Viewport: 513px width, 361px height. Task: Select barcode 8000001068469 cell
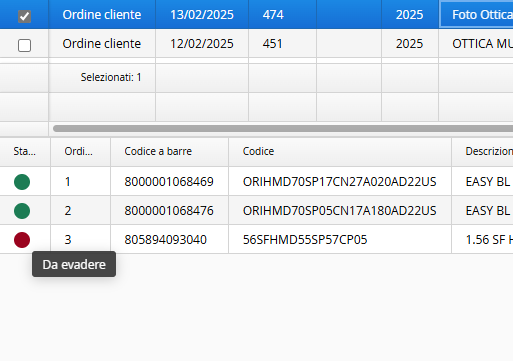click(169, 182)
